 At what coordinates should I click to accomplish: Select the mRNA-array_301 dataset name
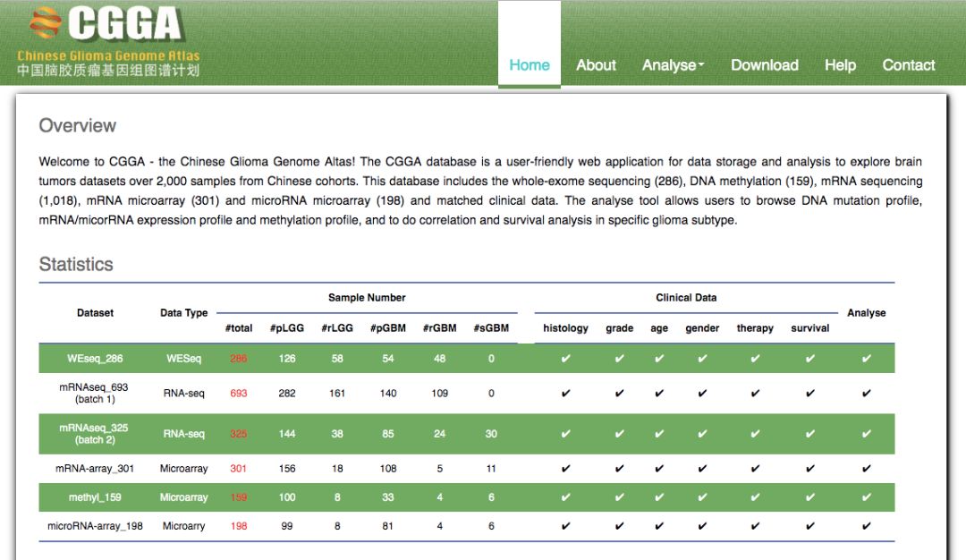(95, 469)
